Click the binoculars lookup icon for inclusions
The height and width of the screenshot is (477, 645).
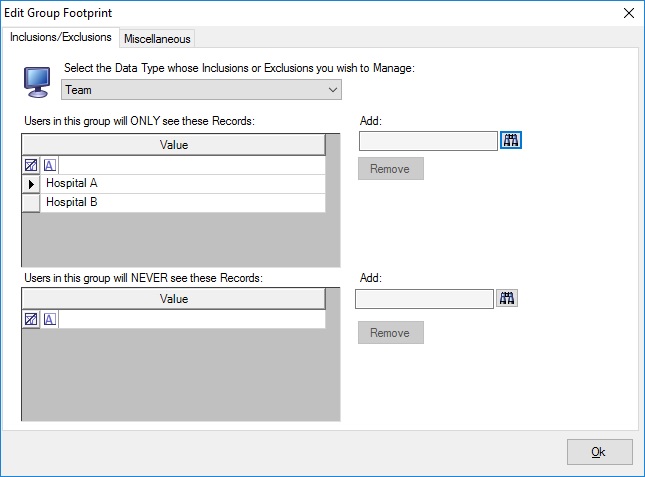[x=512, y=141]
